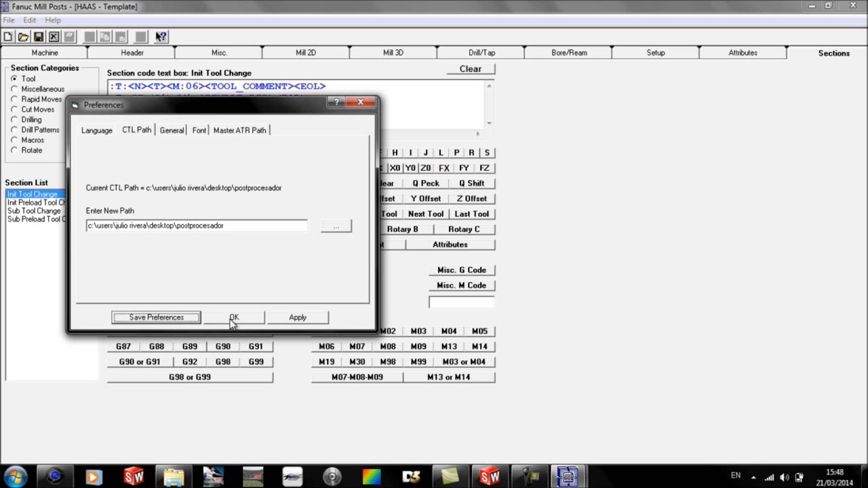The width and height of the screenshot is (868, 488).
Task: Click the G98 or G99 button
Action: point(190,377)
